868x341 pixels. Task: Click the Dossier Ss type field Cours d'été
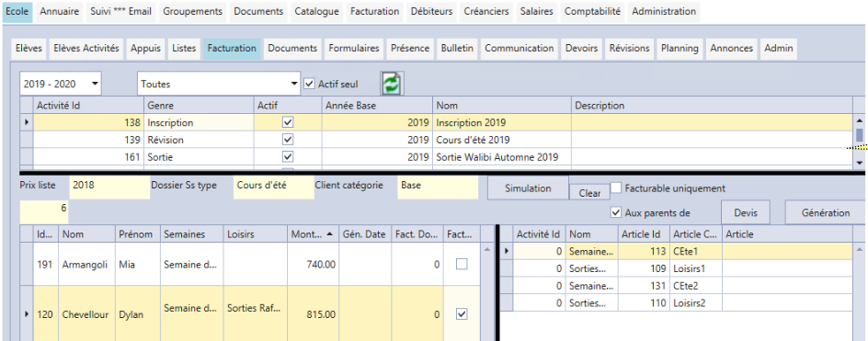click(x=274, y=188)
